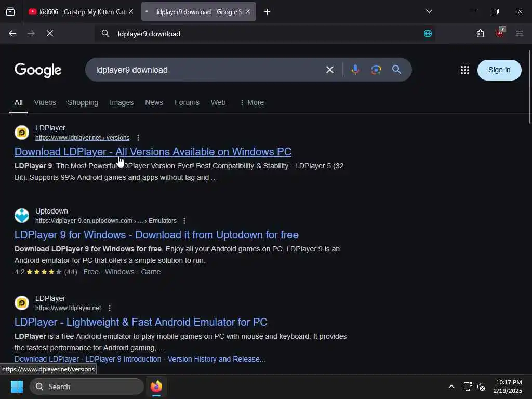Viewport: 532px width, 399px height.
Task: Open LDPlayer 9 for Windows Uptodown result
Action: click(156, 235)
